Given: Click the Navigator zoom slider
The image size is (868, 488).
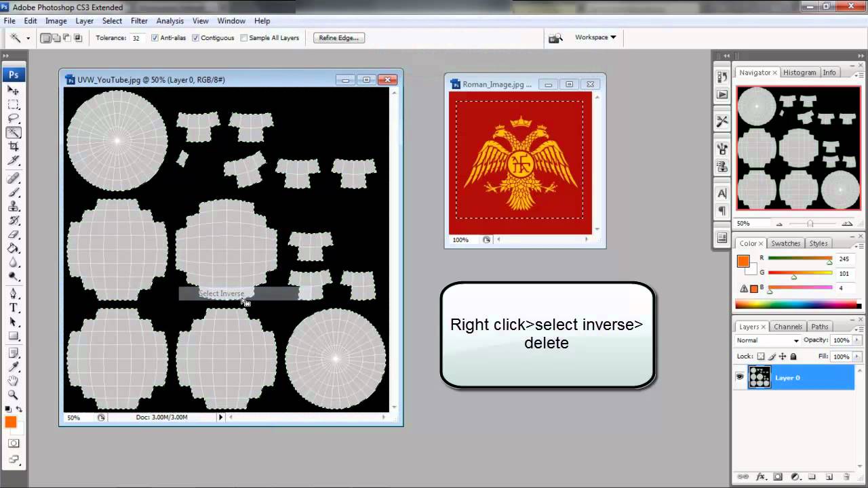Looking at the screenshot, I should click(x=810, y=224).
